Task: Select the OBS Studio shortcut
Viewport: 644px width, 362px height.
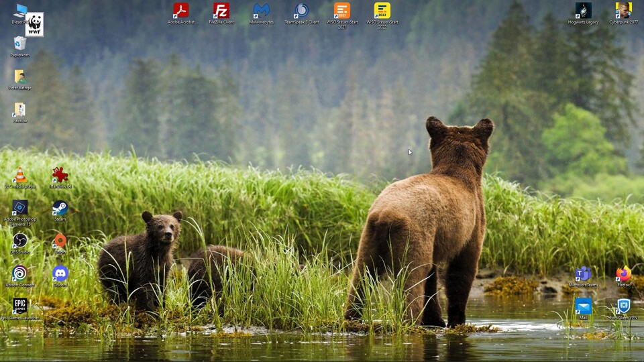Action: pos(19,243)
